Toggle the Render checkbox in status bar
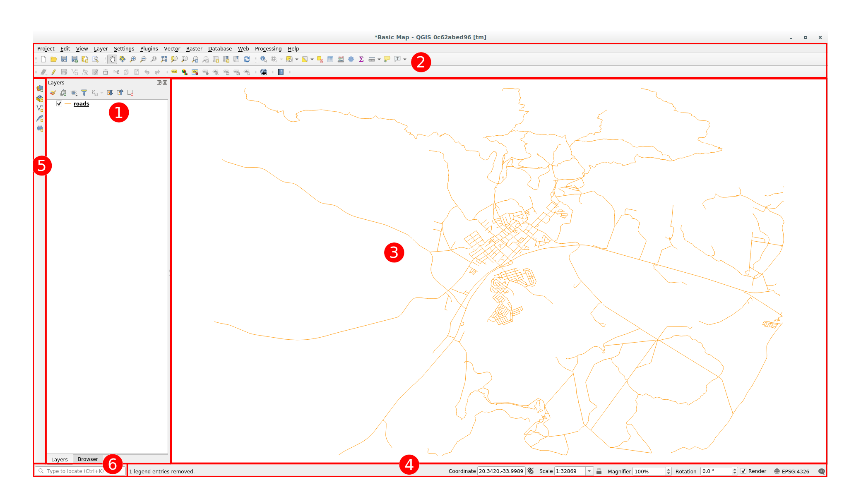The image size is (861, 504). pyautogui.click(x=743, y=471)
